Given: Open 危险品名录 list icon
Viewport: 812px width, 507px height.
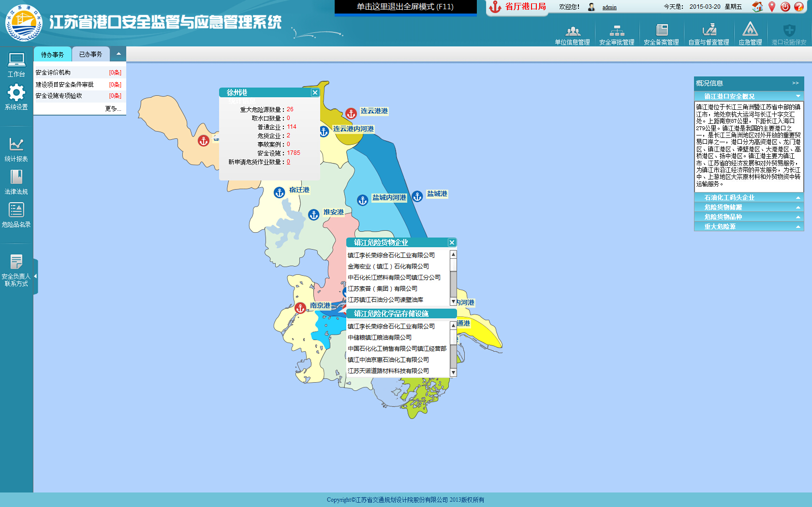Looking at the screenshot, I should click(x=16, y=210).
